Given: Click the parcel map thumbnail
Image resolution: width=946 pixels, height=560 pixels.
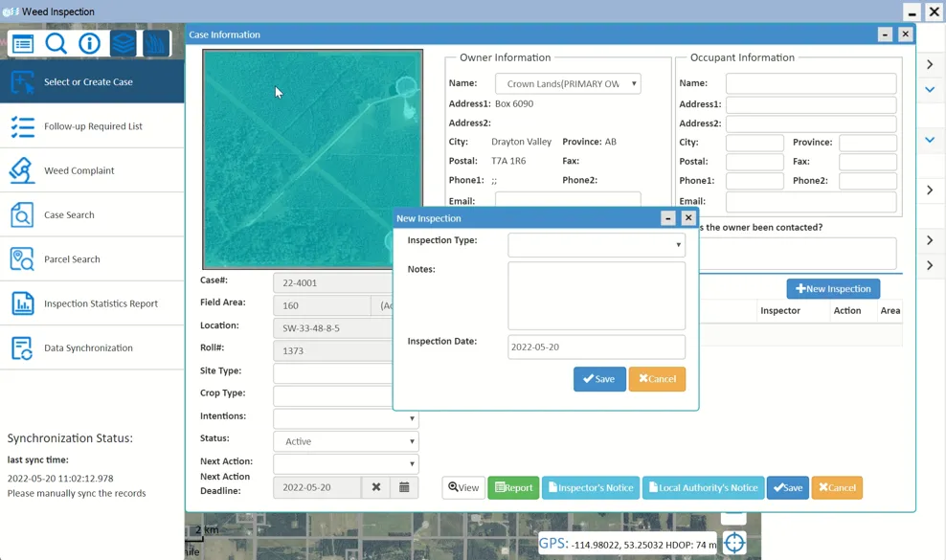Looking at the screenshot, I should 312,159.
